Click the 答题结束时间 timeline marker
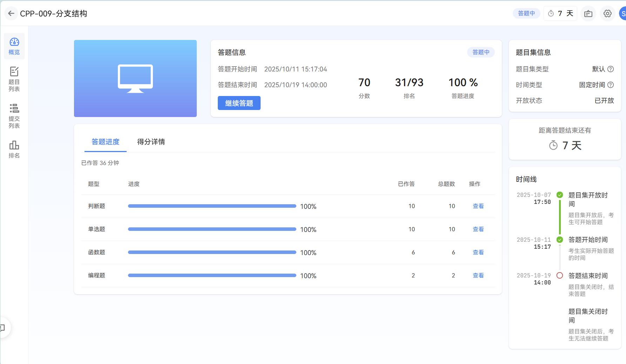 coord(560,275)
